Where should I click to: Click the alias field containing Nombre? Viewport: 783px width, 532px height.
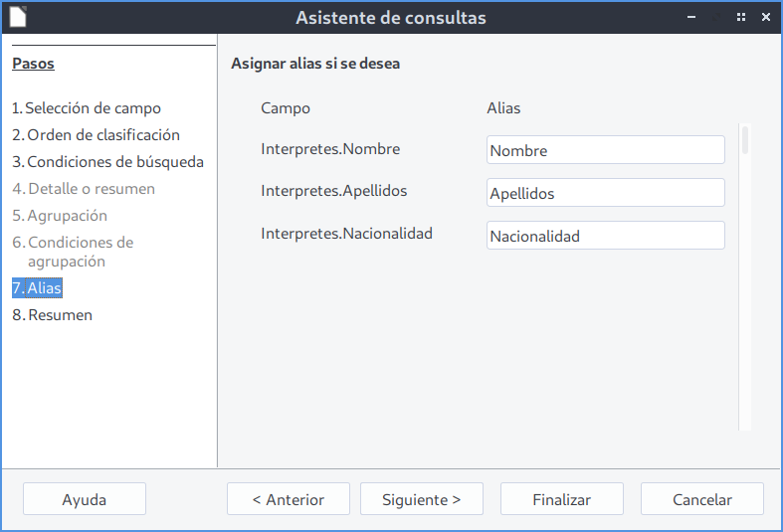coord(605,150)
